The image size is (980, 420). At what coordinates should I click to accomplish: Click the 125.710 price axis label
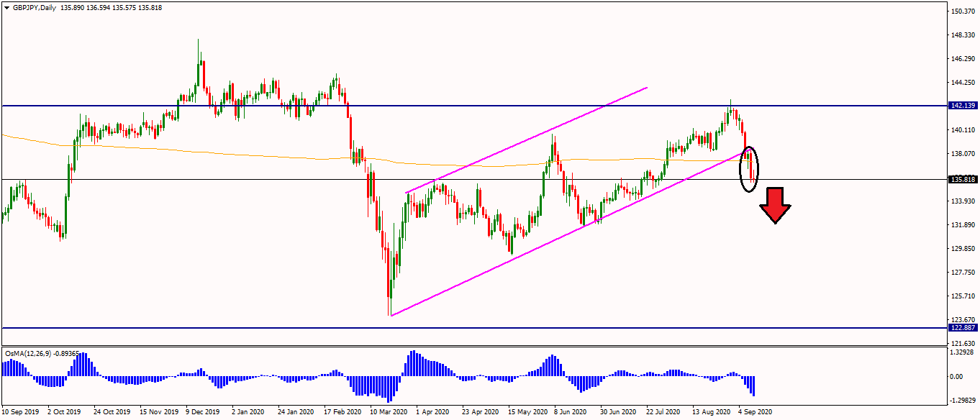963,296
